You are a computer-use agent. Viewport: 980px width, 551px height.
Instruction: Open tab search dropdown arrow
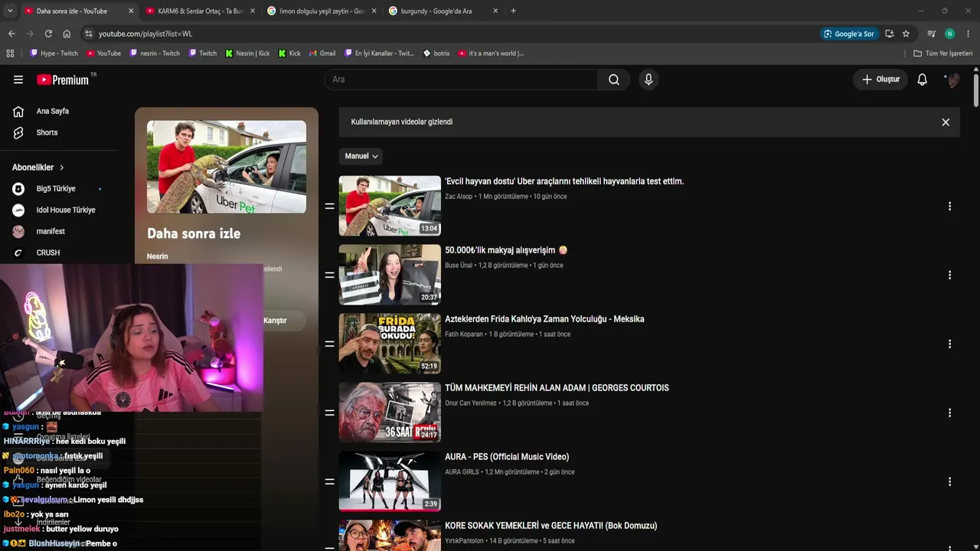click(x=10, y=11)
